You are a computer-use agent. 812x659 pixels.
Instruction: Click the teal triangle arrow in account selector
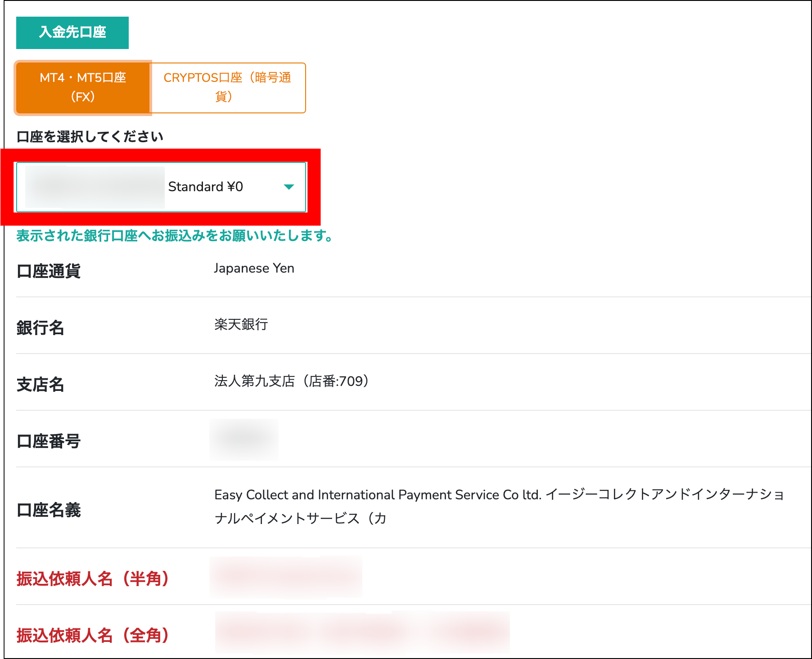pyautogui.click(x=289, y=187)
